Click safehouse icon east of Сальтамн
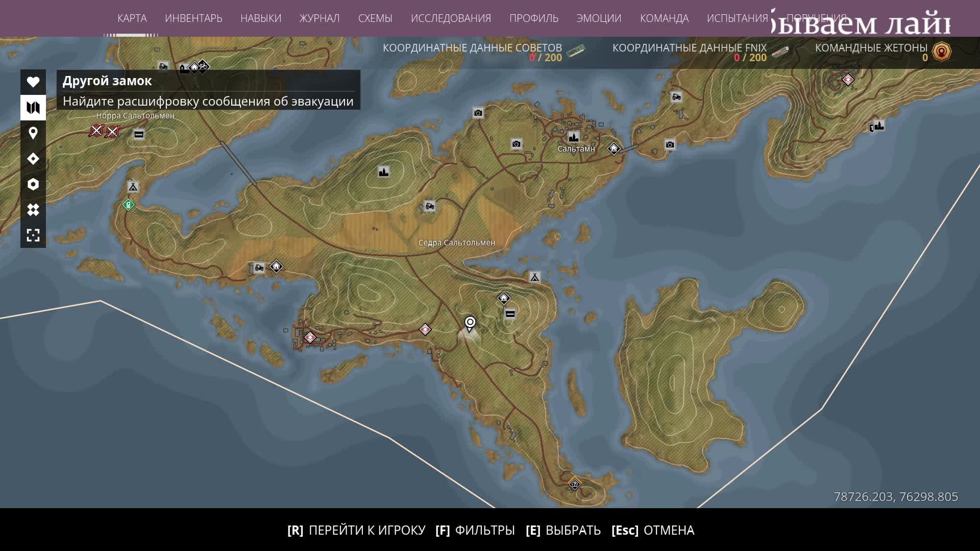 [614, 148]
